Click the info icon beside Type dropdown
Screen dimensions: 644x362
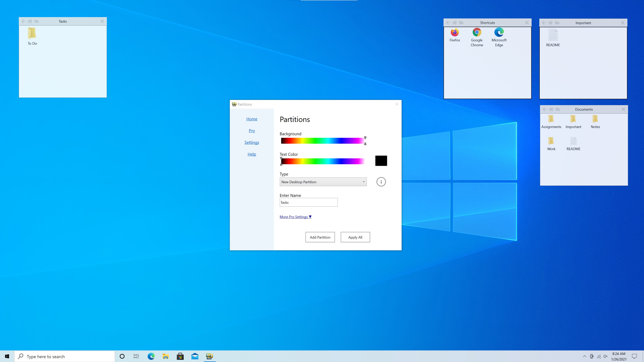point(381,182)
